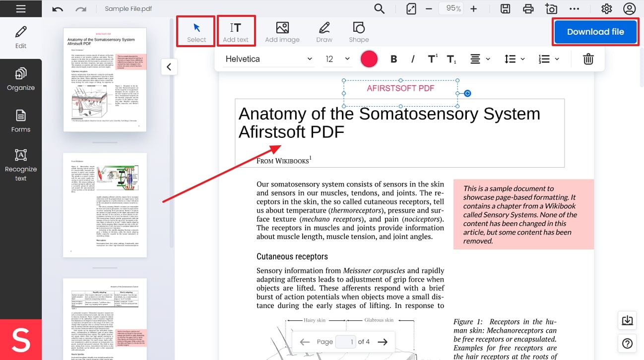
Task: Print the document
Action: pyautogui.click(x=528, y=8)
